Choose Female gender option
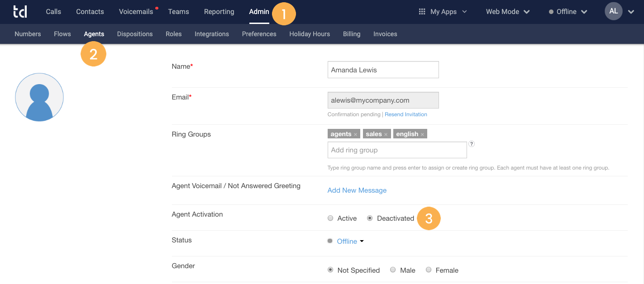The width and height of the screenshot is (644, 284). coord(429,270)
